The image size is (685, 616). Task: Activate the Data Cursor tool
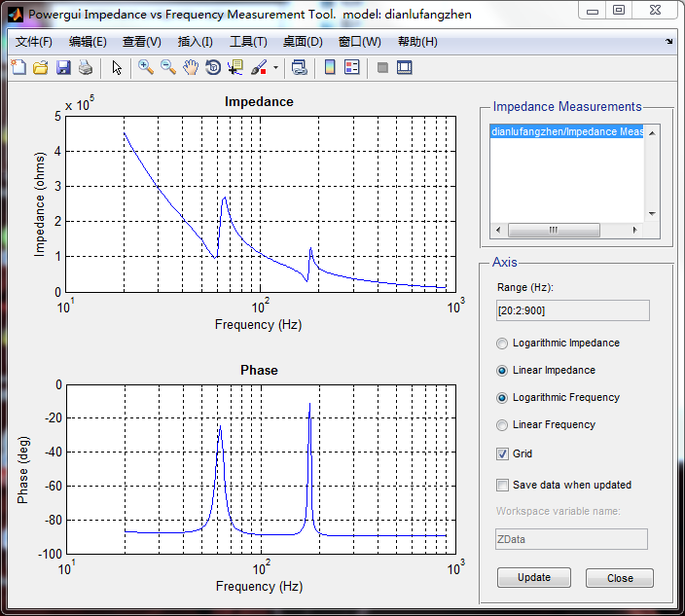pyautogui.click(x=235, y=67)
